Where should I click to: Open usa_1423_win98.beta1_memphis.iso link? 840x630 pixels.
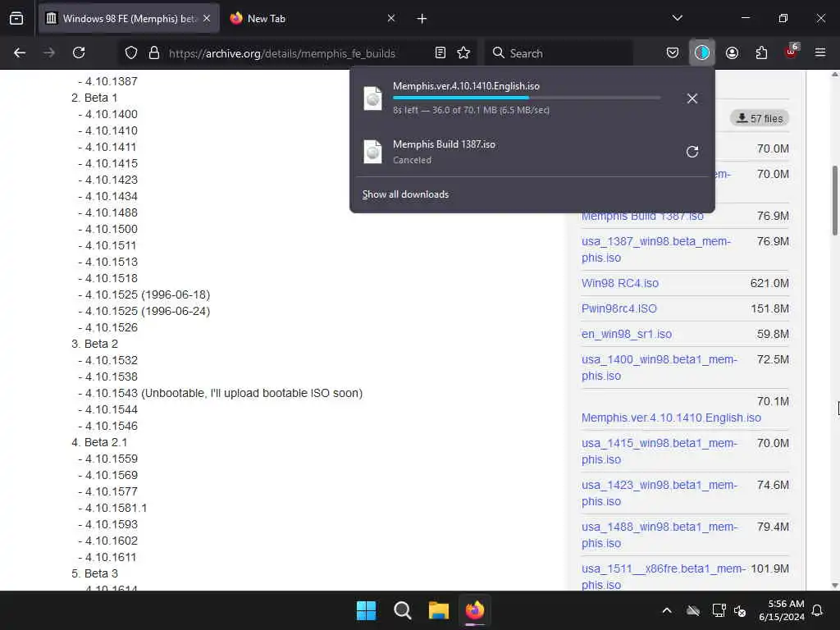click(x=660, y=493)
